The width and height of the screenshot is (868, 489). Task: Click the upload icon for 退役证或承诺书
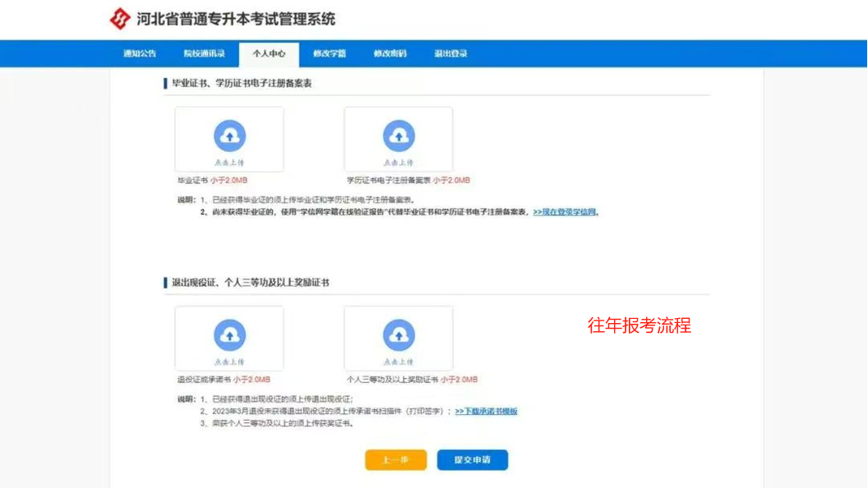[229, 333]
